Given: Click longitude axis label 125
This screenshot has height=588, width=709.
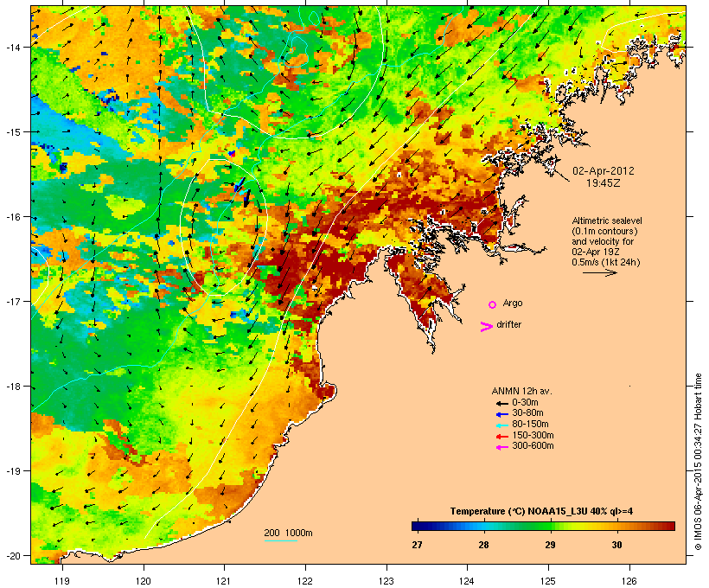Looking at the screenshot, I should [548, 581].
